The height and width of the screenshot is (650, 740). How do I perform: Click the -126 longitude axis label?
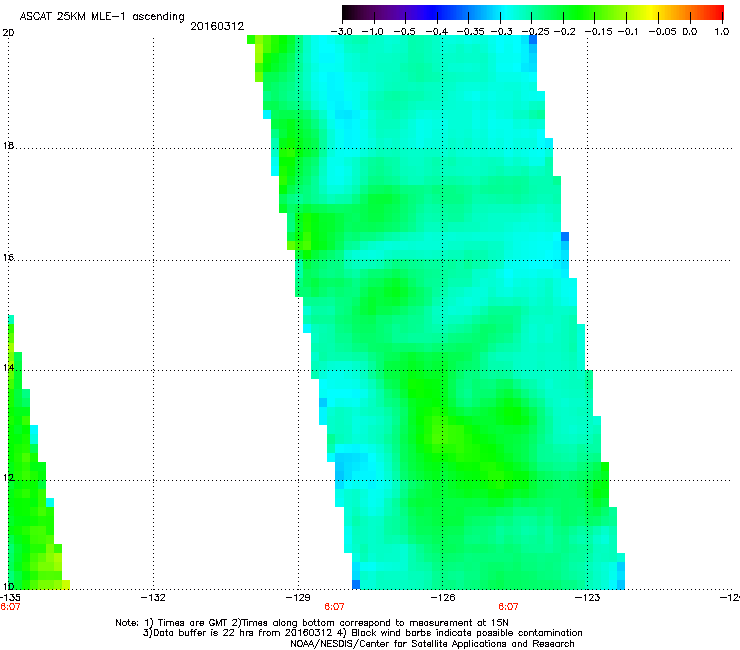[443, 598]
